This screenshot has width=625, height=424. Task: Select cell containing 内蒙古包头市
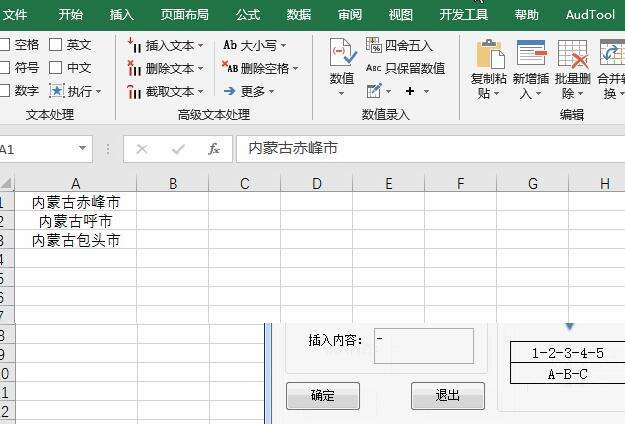tap(76, 240)
